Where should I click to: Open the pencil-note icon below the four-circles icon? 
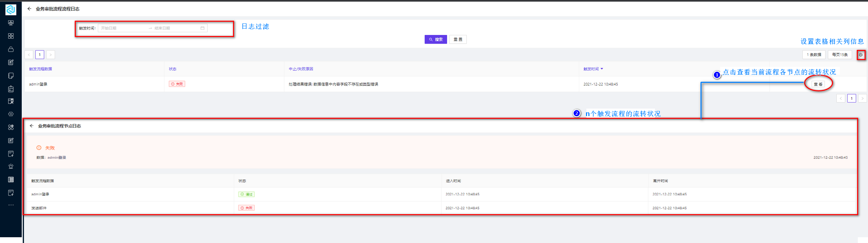point(11,141)
